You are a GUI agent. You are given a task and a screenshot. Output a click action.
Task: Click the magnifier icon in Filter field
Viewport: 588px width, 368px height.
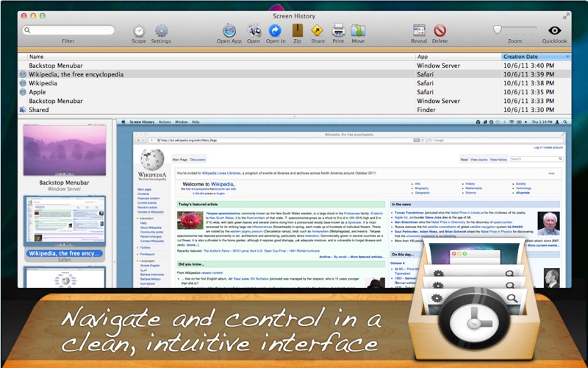click(x=27, y=30)
